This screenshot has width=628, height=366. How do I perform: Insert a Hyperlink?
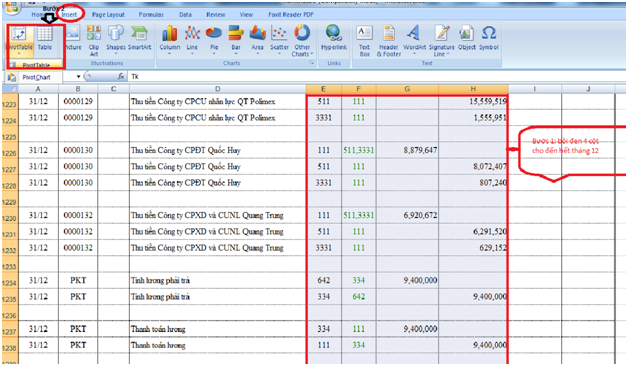click(334, 38)
